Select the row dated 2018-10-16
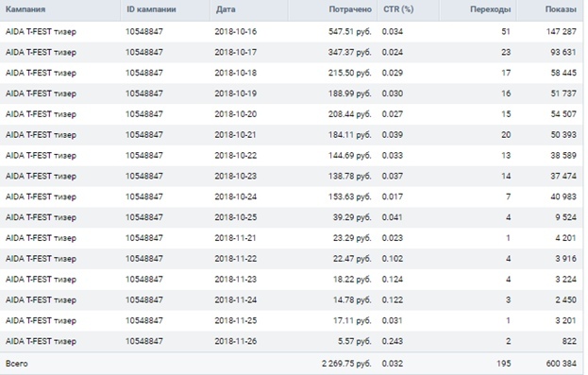The image size is (588, 375). [292, 31]
